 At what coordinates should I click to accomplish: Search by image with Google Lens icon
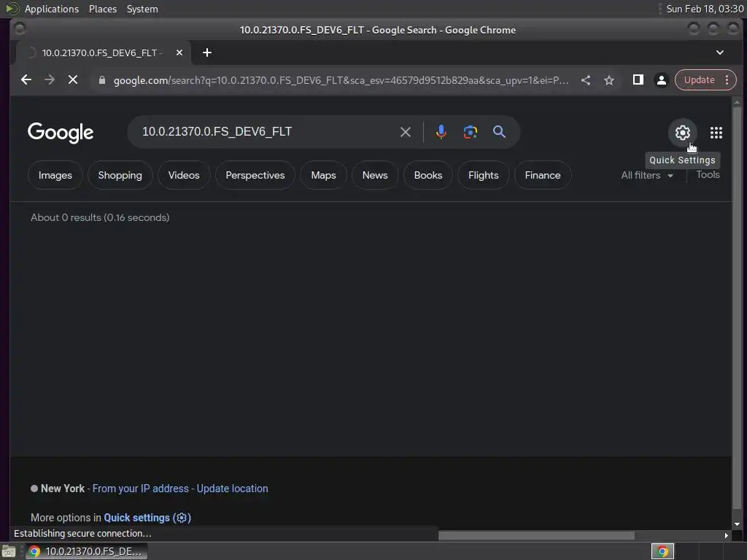click(x=471, y=132)
